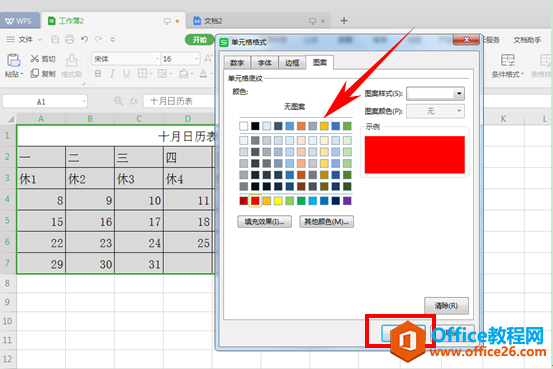Open the Name Box A1 dropdown arrow
This screenshot has width=553, height=369.
(x=84, y=102)
